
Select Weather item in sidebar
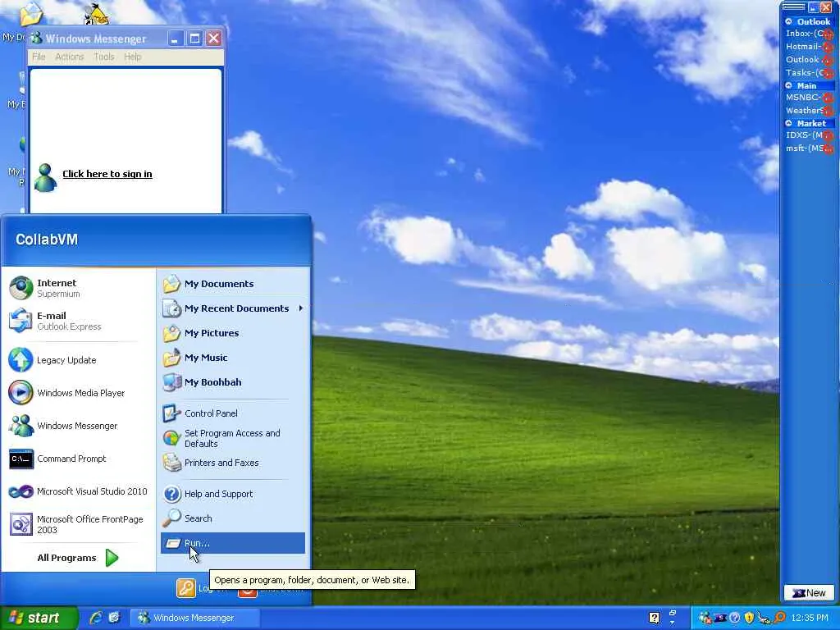[808, 111]
